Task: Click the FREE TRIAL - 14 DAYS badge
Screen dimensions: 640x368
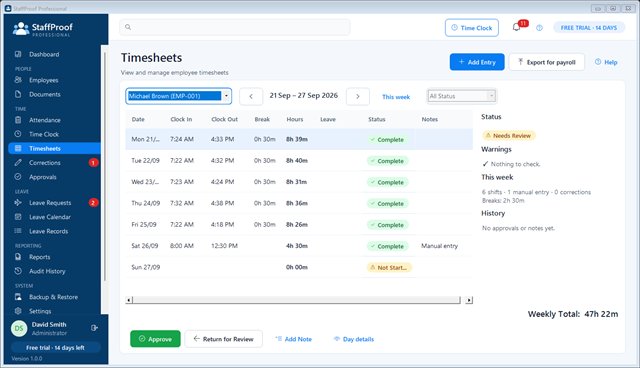Action: tap(589, 28)
